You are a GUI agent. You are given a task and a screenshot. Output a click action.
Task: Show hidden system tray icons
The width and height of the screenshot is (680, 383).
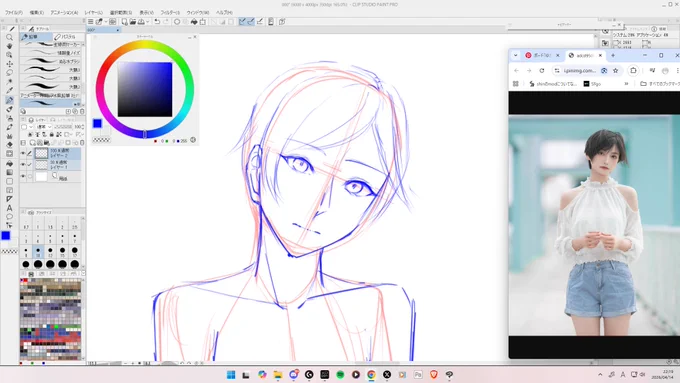point(600,375)
